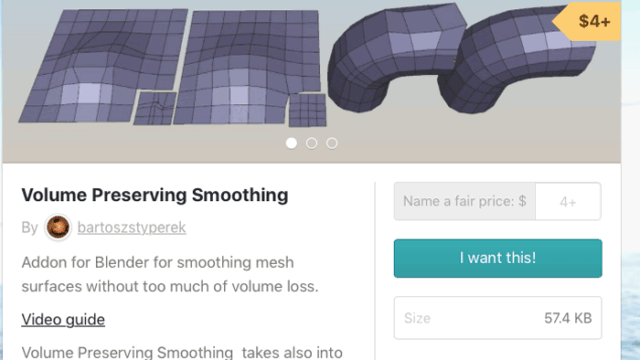Focus the 4+ price amount field
This screenshot has height=360, width=640.
pos(568,201)
